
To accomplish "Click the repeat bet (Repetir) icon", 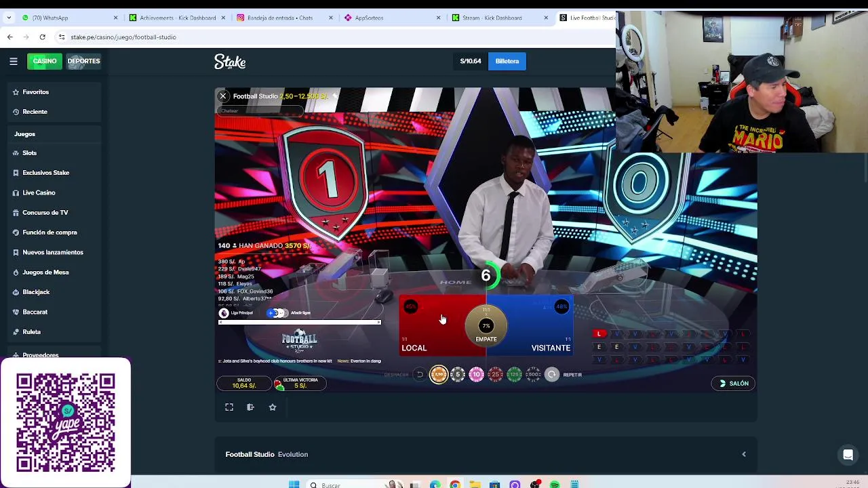I will (552, 374).
